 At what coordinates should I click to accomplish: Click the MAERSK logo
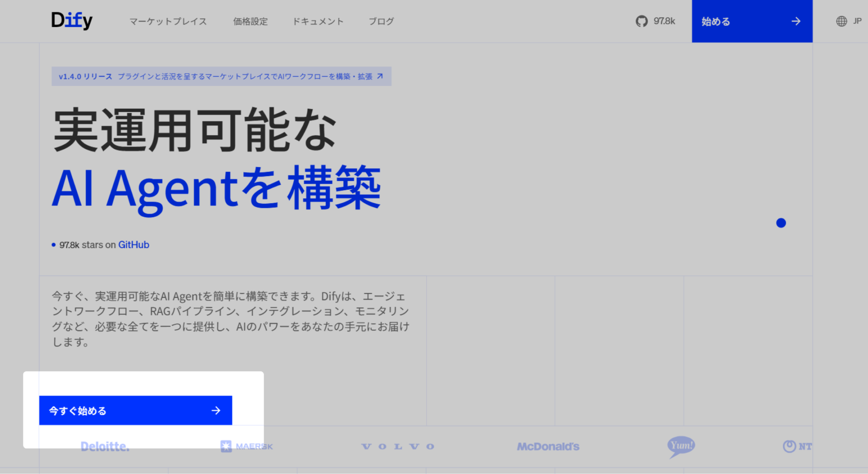(x=246, y=446)
